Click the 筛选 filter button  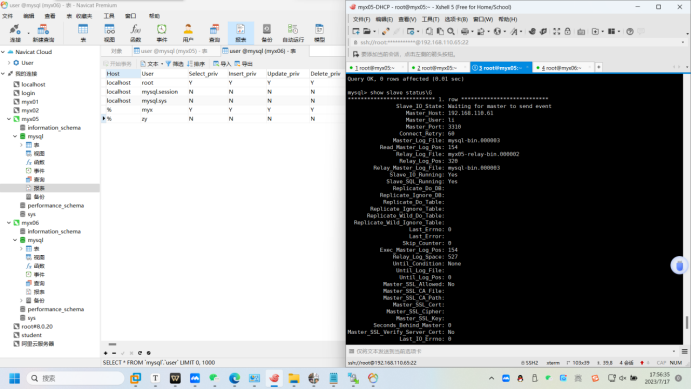click(175, 64)
